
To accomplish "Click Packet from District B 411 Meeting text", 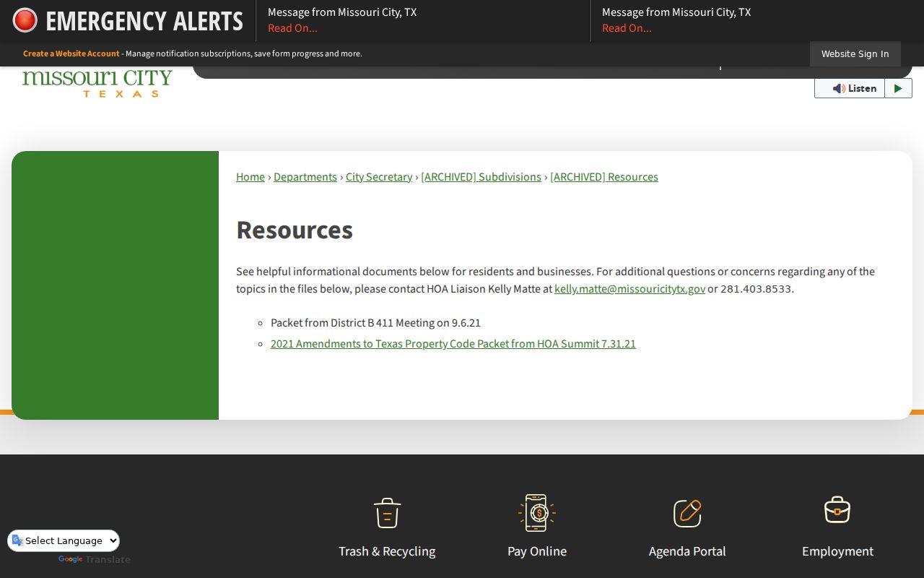I will pyautogui.click(x=375, y=323).
